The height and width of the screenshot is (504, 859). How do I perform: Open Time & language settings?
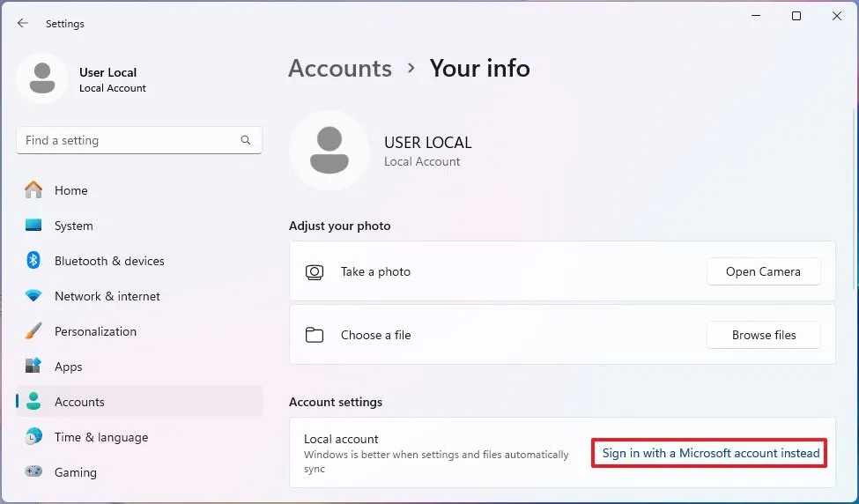click(139, 437)
